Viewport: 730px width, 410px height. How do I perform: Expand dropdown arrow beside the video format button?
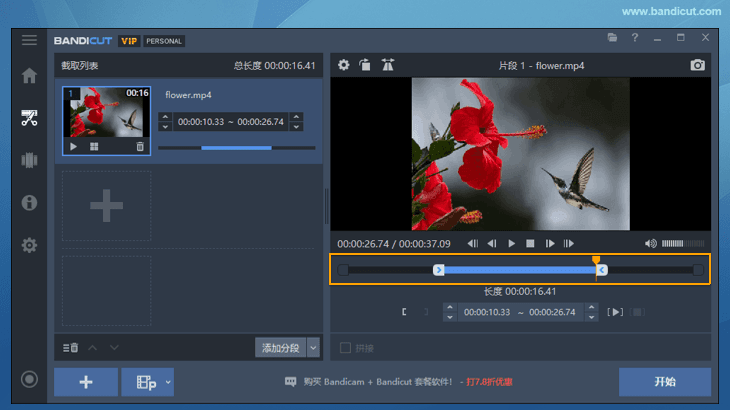tap(168, 382)
